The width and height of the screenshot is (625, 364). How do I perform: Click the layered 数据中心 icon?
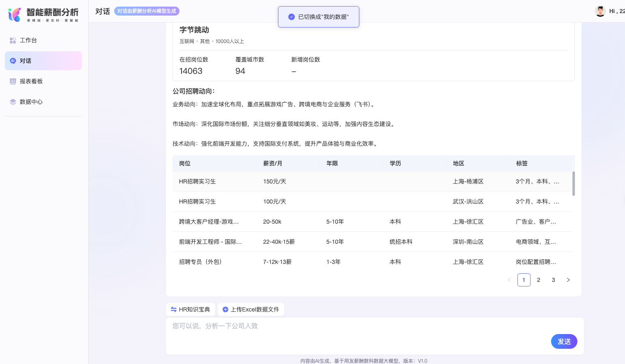coord(13,101)
